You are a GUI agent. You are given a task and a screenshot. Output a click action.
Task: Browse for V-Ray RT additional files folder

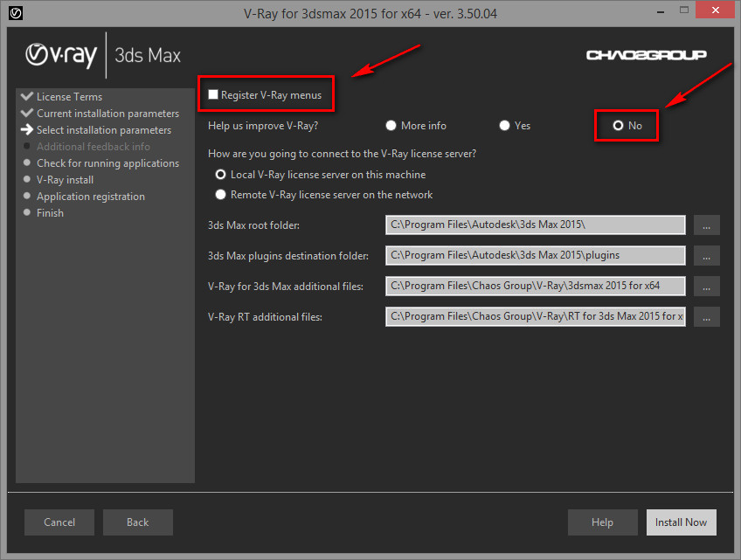(707, 316)
